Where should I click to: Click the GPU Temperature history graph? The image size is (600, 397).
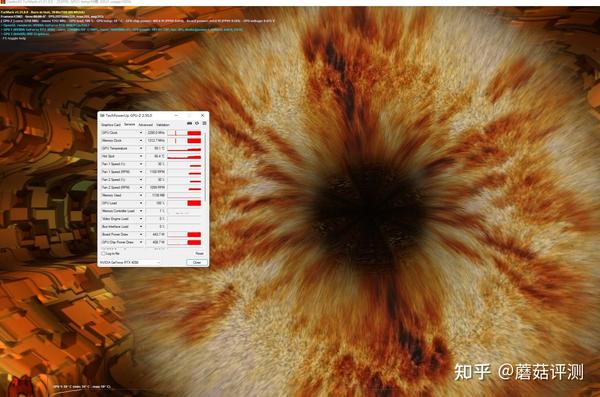(184, 149)
